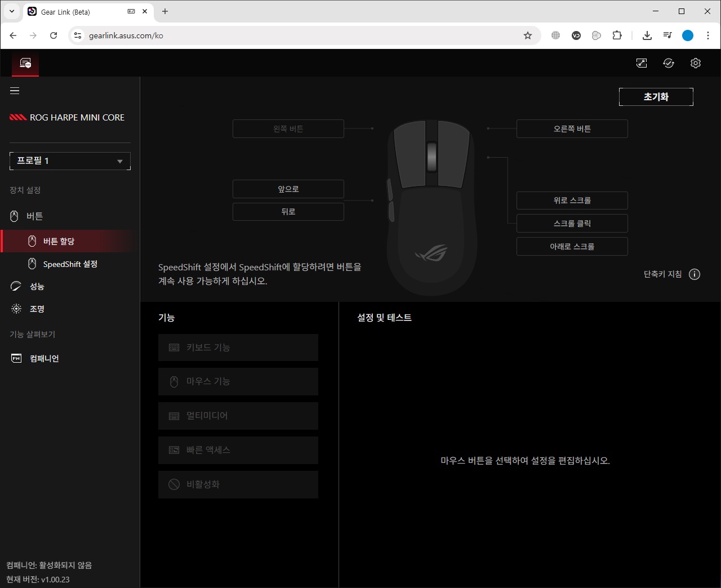Reload the gearlink.asus.com page
The width and height of the screenshot is (721, 588).
[54, 35]
